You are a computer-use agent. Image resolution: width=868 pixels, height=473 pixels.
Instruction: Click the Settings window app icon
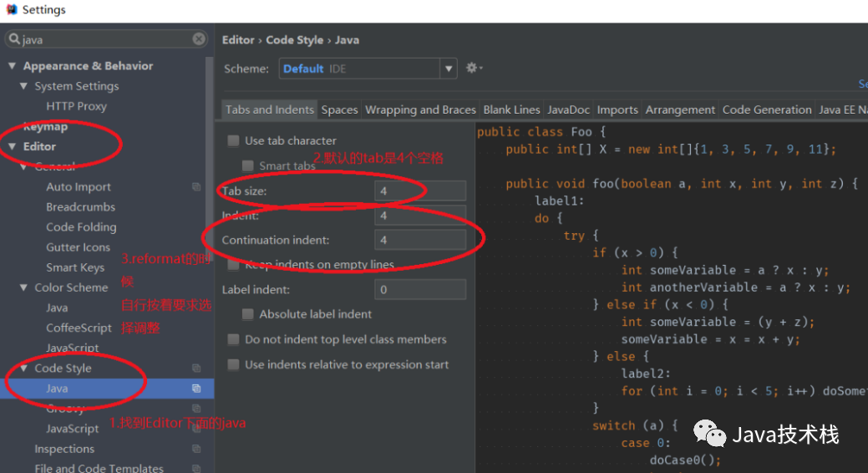11,10
